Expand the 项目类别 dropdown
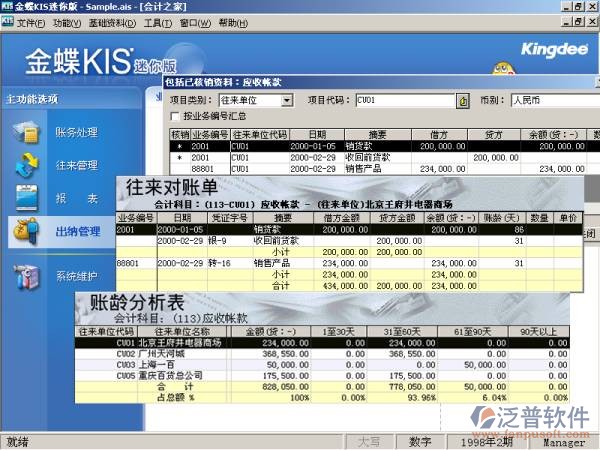This screenshot has width=600, height=450. point(287,101)
